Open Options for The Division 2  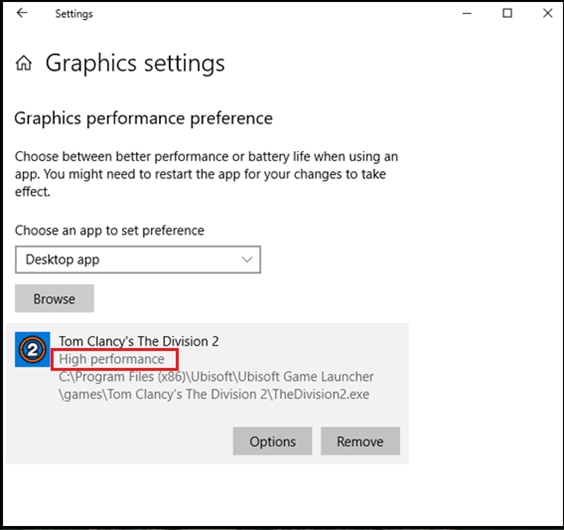pyautogui.click(x=272, y=441)
